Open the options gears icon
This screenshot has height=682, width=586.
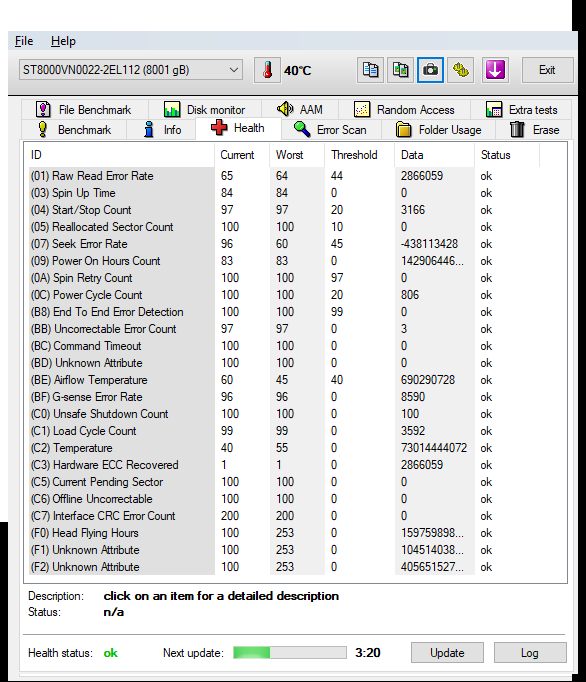coord(461,70)
